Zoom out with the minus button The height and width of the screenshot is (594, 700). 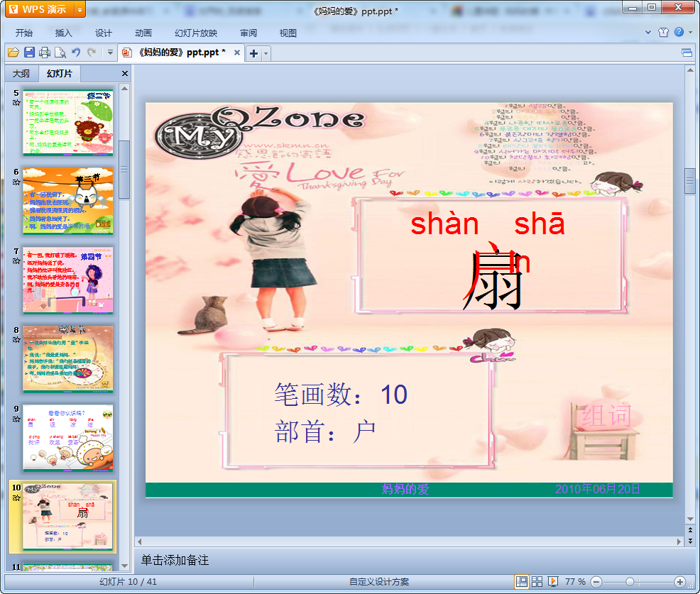point(596,581)
